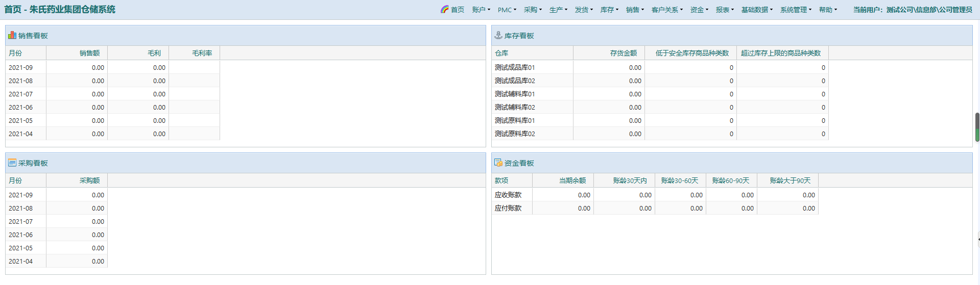The width and height of the screenshot is (980, 285).
Task: Open the 系统管理 menu
Action: [x=796, y=10]
